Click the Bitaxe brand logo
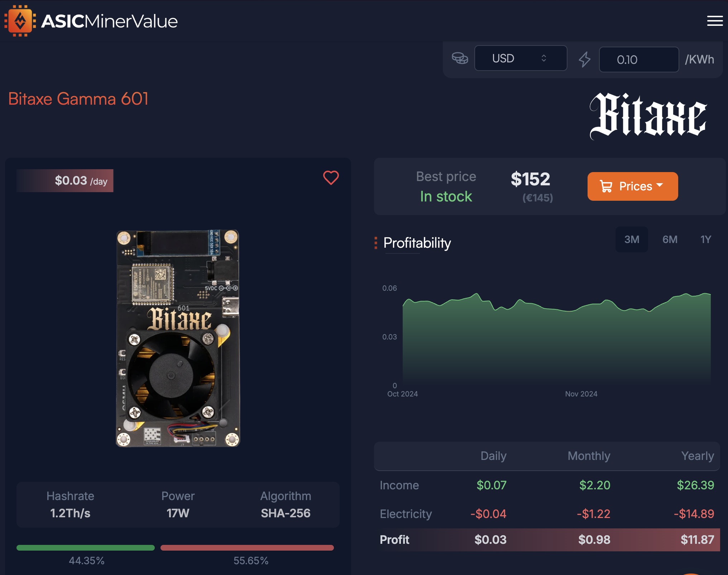 pos(648,116)
